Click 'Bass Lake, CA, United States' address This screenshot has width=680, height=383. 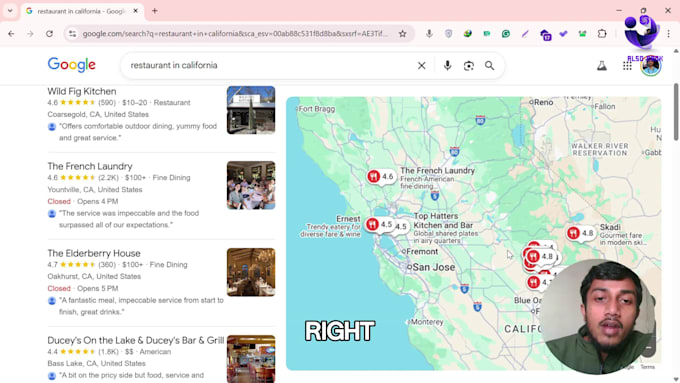pos(96,363)
